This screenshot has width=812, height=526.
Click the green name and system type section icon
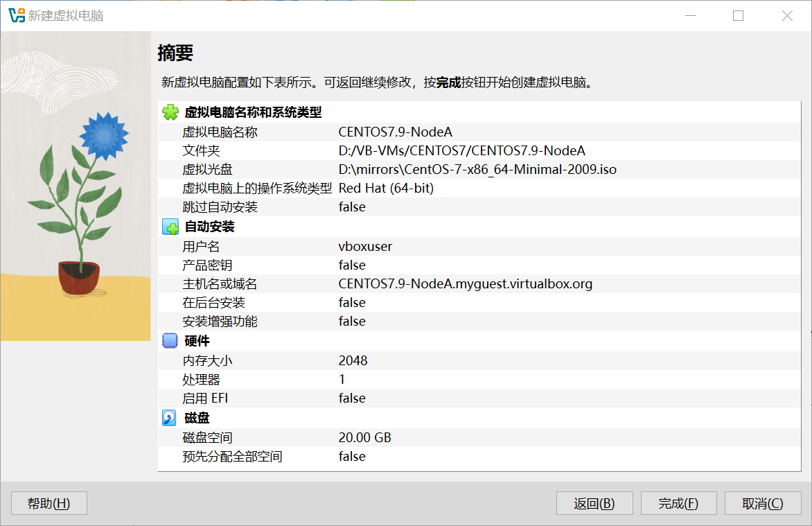170,112
